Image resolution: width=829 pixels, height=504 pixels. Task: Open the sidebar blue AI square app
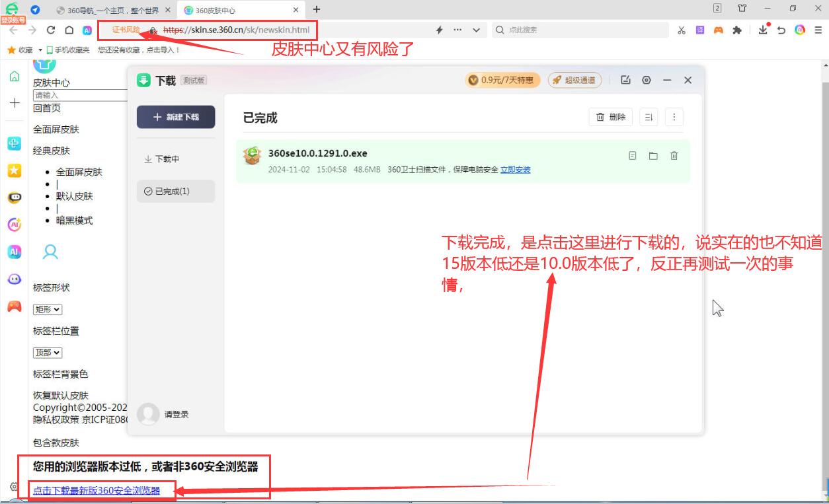pos(14,252)
